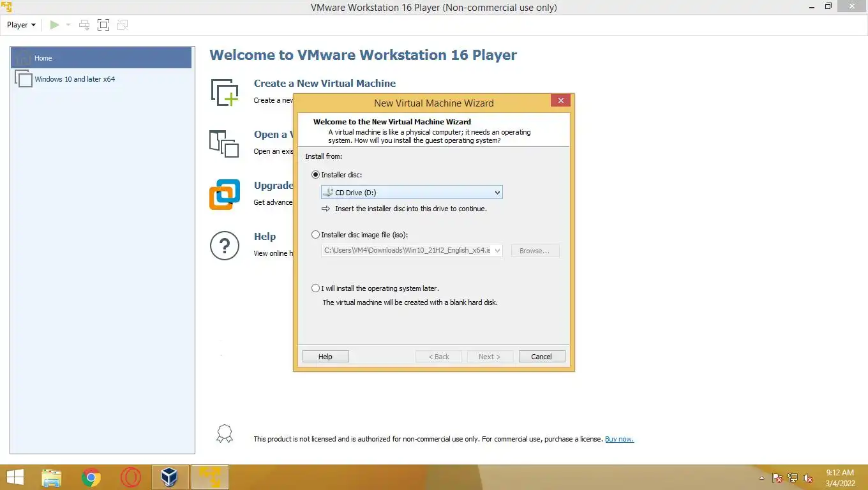Click the Open a Virtual Machine icon
Image resolution: width=868 pixels, height=490 pixels.
click(x=224, y=144)
